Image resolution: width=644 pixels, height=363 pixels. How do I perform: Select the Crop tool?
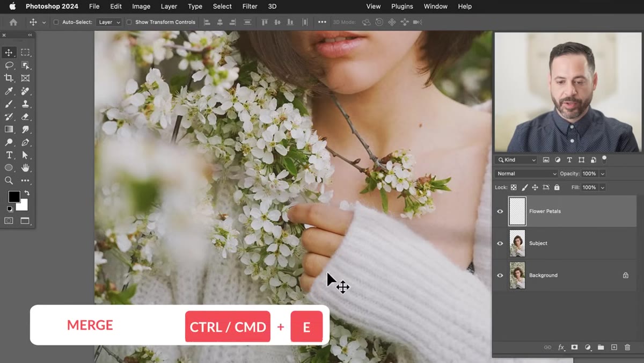point(9,78)
